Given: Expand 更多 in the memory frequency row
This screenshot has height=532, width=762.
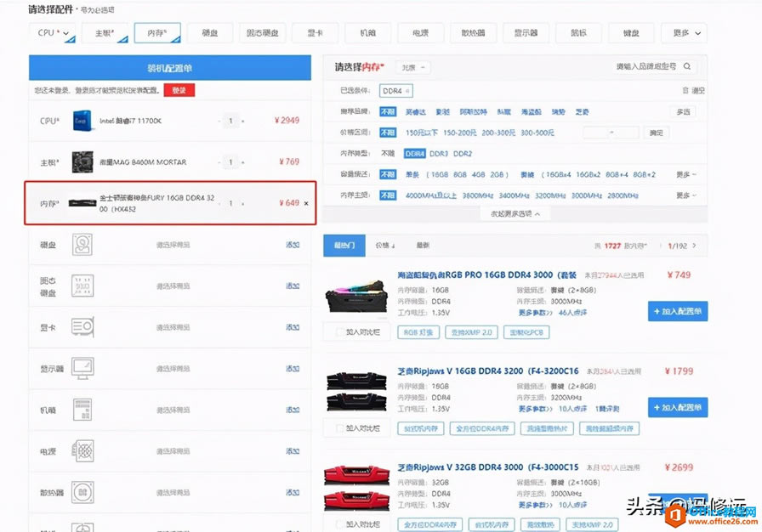Looking at the screenshot, I should 686,195.
